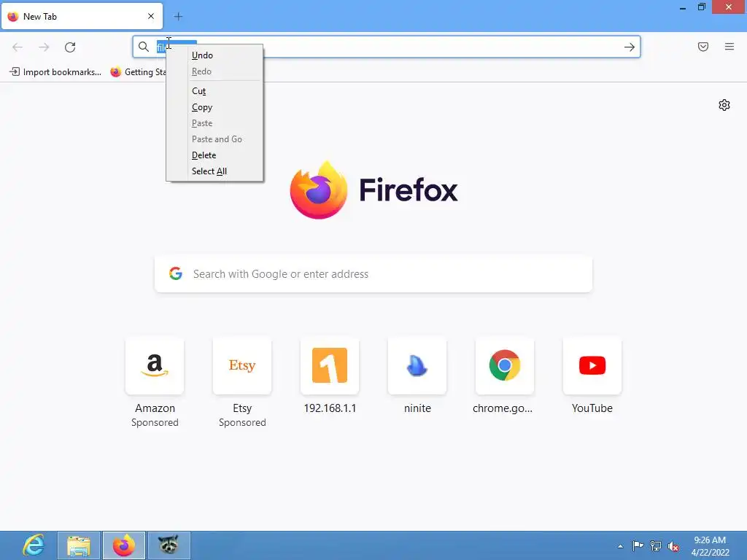This screenshot has height=560, width=747.
Task: Click the reload page icon
Action: [70, 47]
